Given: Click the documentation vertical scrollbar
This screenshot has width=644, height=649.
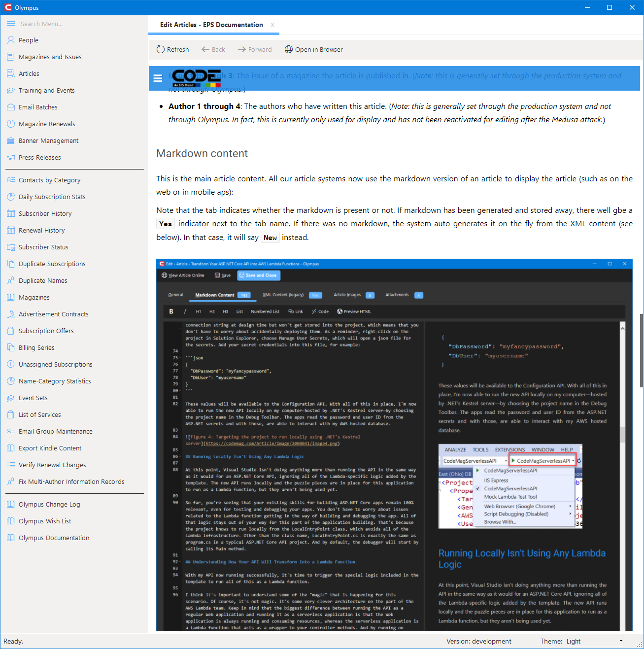Looking at the screenshot, I should click(x=641, y=350).
